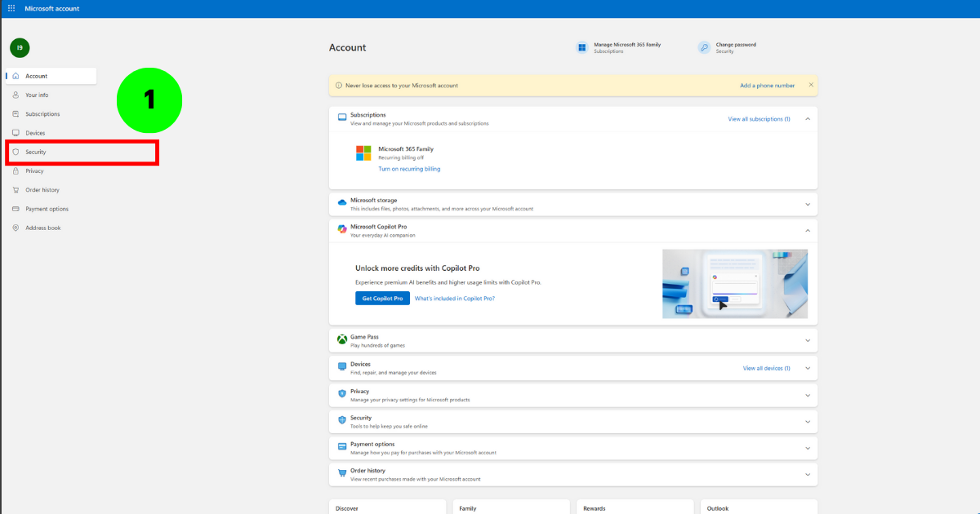This screenshot has height=514, width=980.
Task: Open Privacy in the sidebar
Action: (x=34, y=171)
